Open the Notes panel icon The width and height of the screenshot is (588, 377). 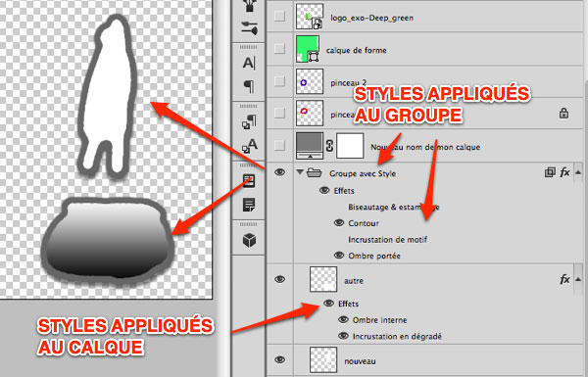click(249, 205)
